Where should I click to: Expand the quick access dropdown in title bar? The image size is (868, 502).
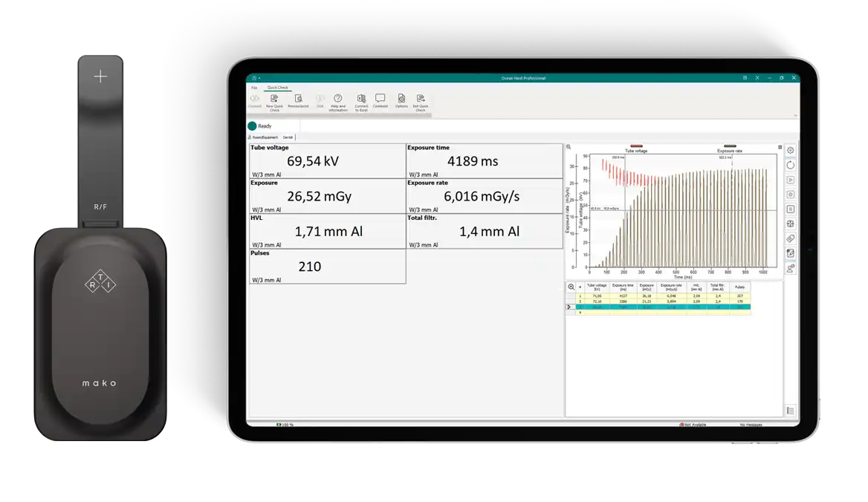point(260,78)
